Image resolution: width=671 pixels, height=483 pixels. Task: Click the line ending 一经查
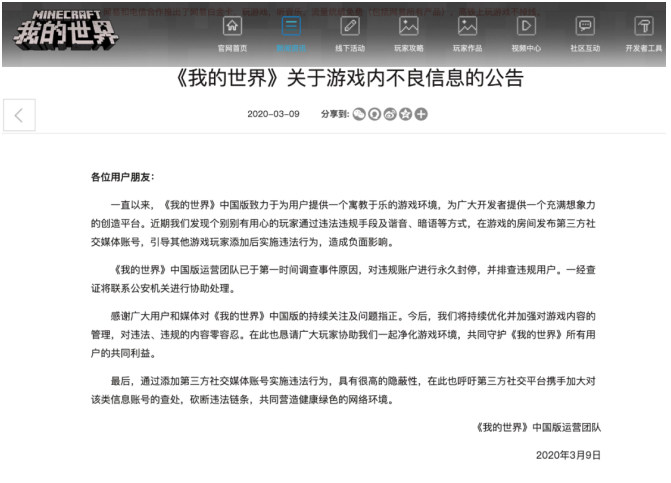[x=353, y=270]
